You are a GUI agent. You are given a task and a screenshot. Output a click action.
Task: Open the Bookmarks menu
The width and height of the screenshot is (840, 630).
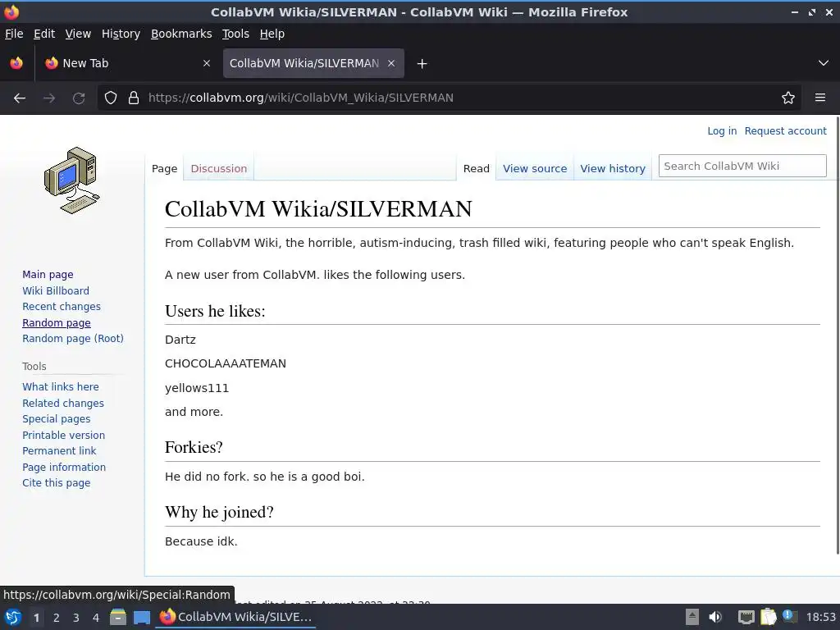181,34
